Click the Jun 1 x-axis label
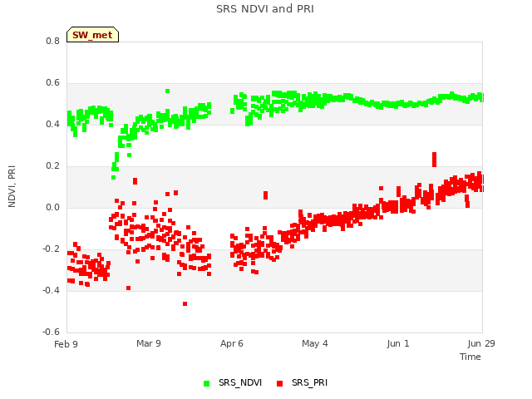Screen dimensions: 532x399 [x=398, y=343]
